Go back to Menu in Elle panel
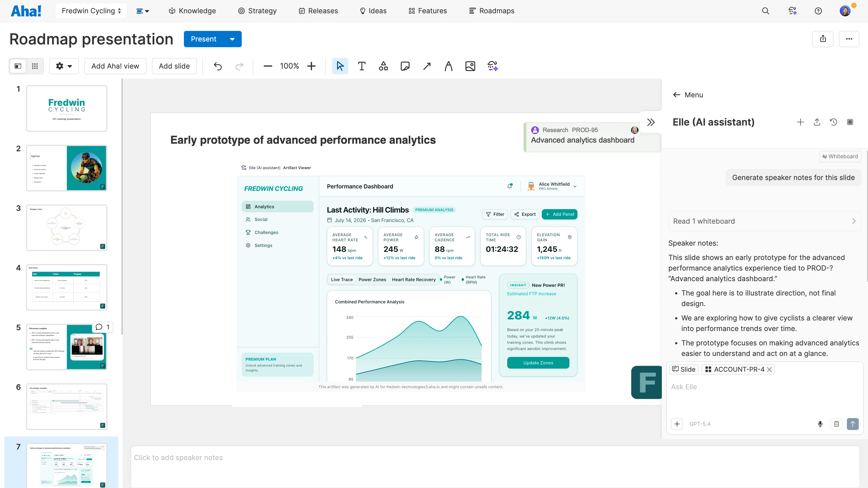This screenshot has width=868, height=488. click(688, 95)
